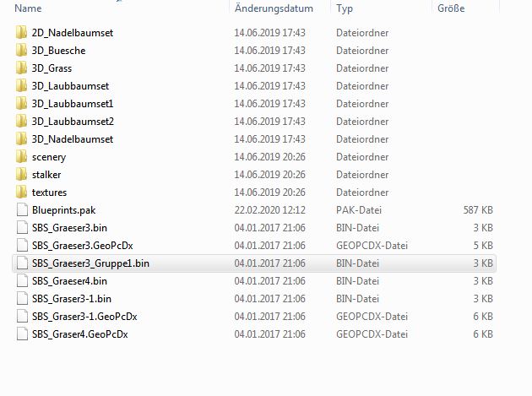Select the 3D_Laubbaumset1 folder name
Screen dimensions: 532x396
coord(73,104)
